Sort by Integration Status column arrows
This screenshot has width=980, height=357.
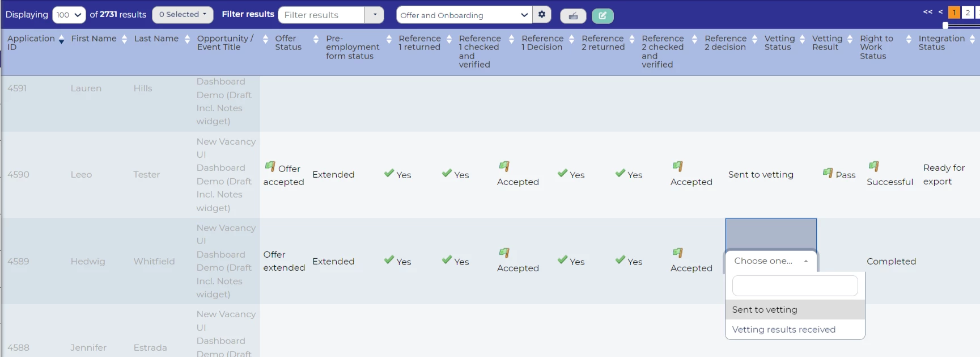[x=972, y=39]
